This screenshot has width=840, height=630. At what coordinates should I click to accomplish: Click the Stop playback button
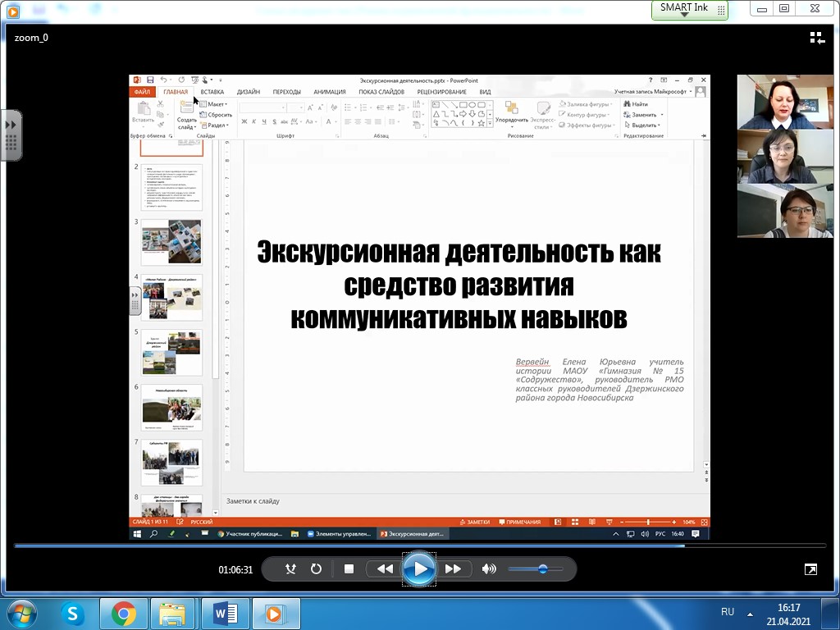click(349, 569)
